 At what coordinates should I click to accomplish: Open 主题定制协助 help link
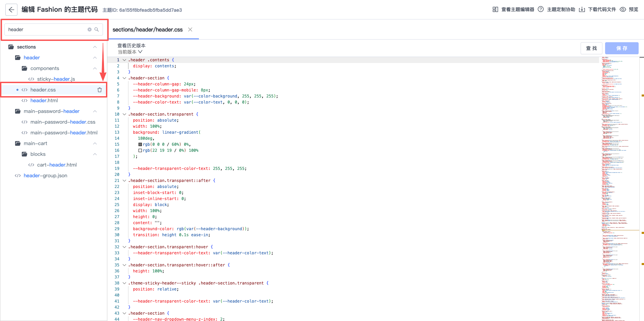click(556, 9)
